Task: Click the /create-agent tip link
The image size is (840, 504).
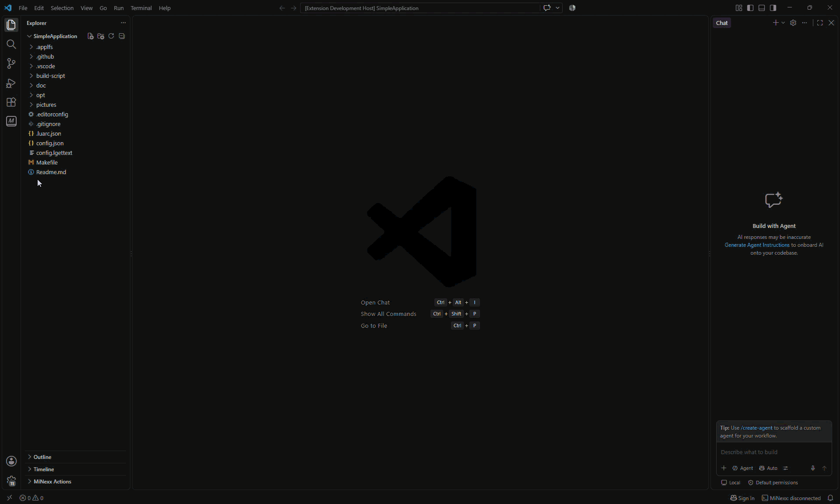Action: click(756, 428)
